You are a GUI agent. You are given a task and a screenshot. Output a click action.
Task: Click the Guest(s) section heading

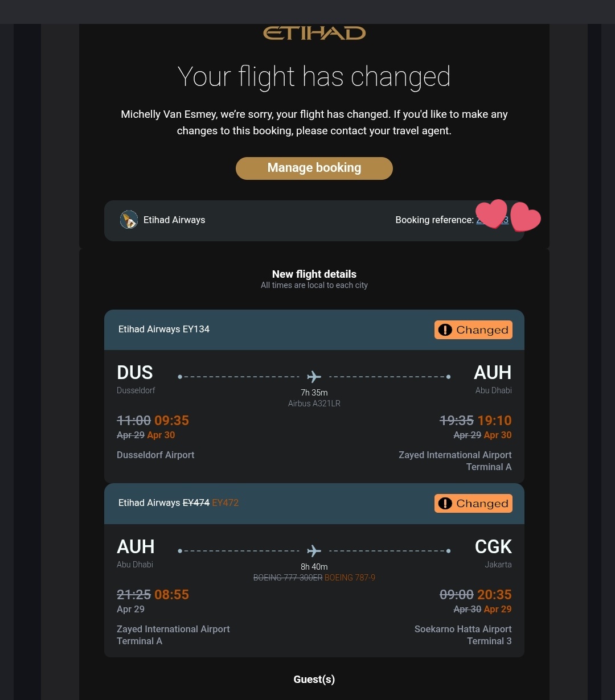click(x=314, y=680)
